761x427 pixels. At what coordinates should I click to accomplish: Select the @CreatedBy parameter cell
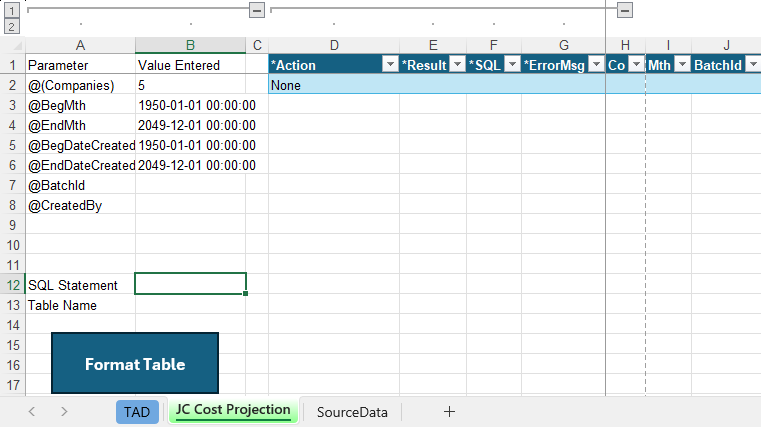tap(81, 205)
